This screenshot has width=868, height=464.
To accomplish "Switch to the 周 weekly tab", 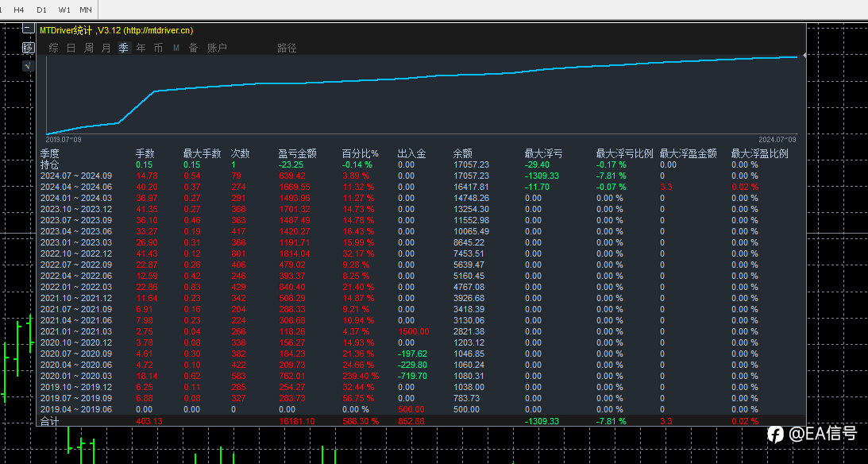I will (89, 48).
